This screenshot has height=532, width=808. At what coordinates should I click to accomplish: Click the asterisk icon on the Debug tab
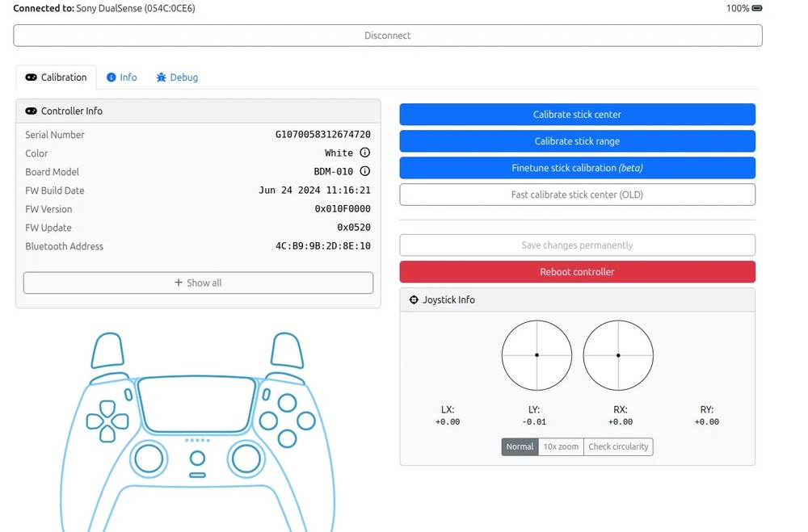click(x=162, y=77)
